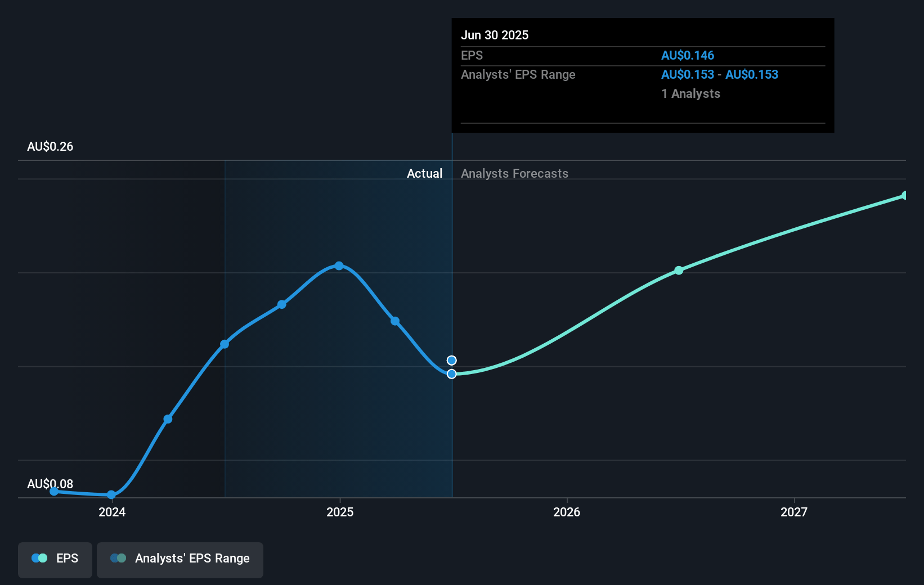Click '1 Analysts' text in the tooltip
The height and width of the screenshot is (585, 924).
click(690, 94)
